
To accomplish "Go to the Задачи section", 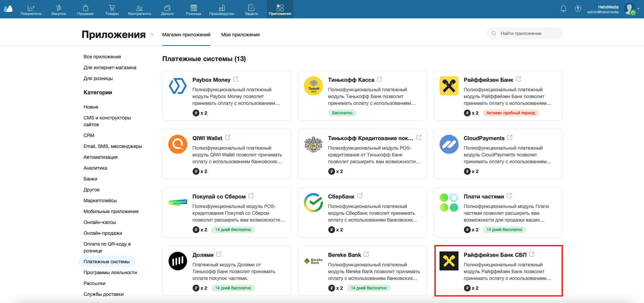I will point(251,10).
